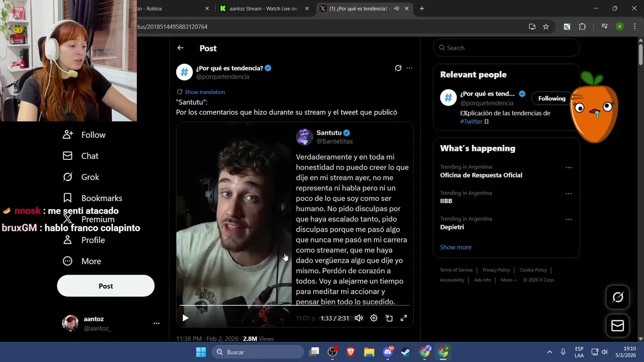Open Steam from the taskbar

(406, 352)
